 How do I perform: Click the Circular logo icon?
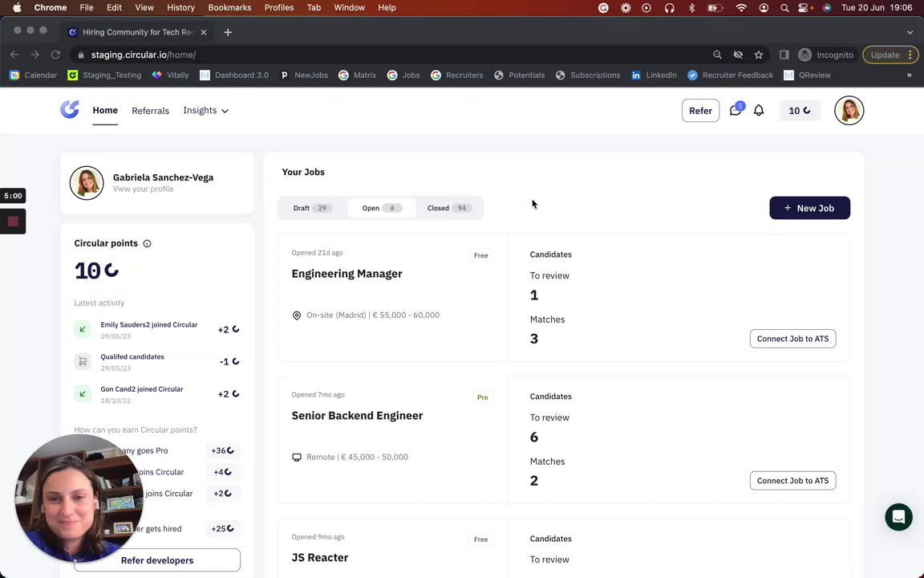tap(70, 110)
